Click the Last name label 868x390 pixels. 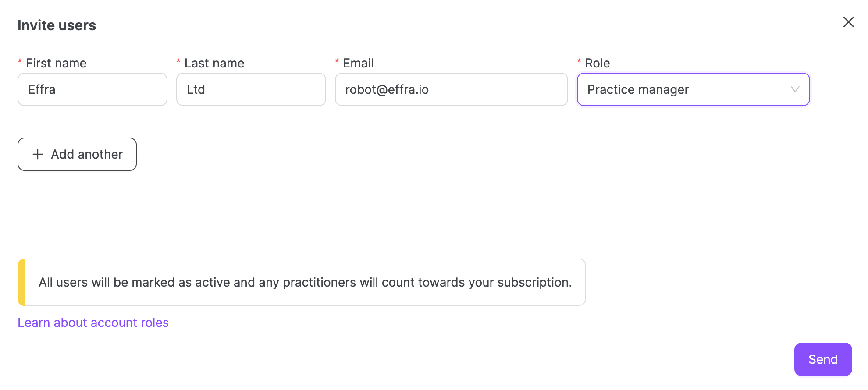pos(214,63)
